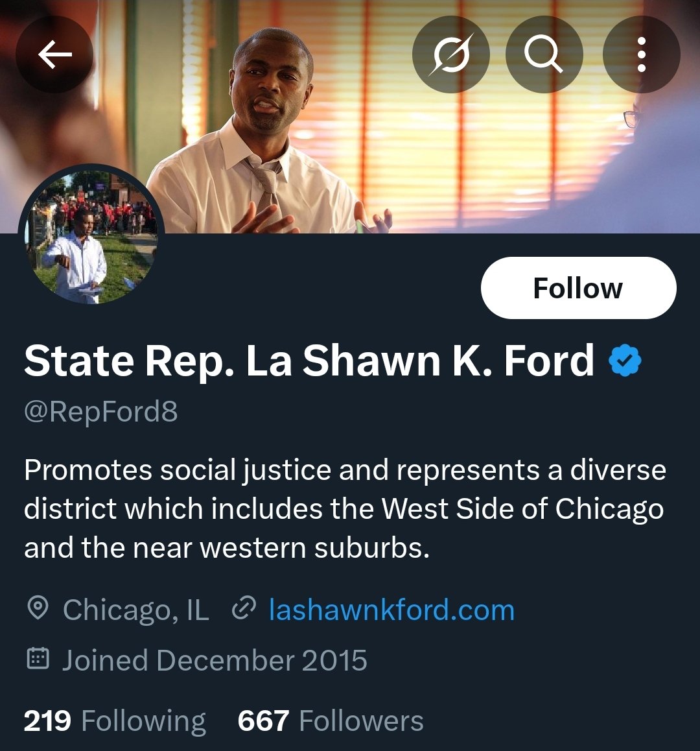The height and width of the screenshot is (751, 700).
Task: Open Grok from the slashed-circle icon
Action: (451, 56)
